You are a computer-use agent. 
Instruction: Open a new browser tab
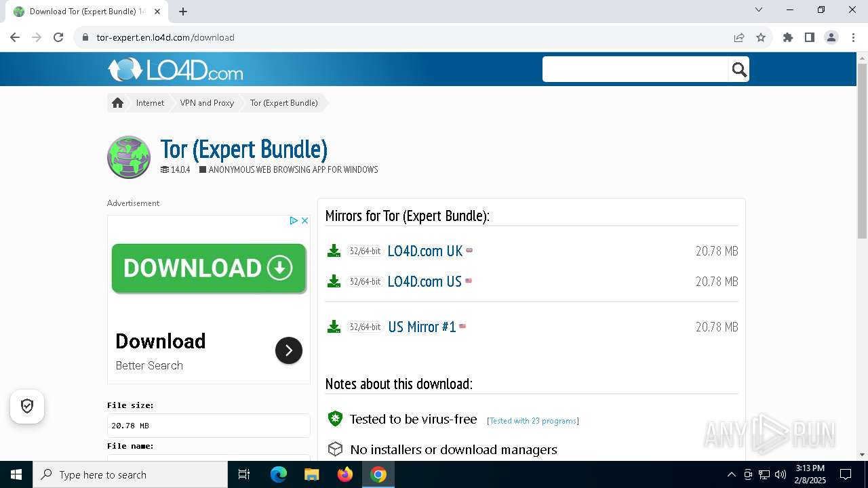click(183, 11)
